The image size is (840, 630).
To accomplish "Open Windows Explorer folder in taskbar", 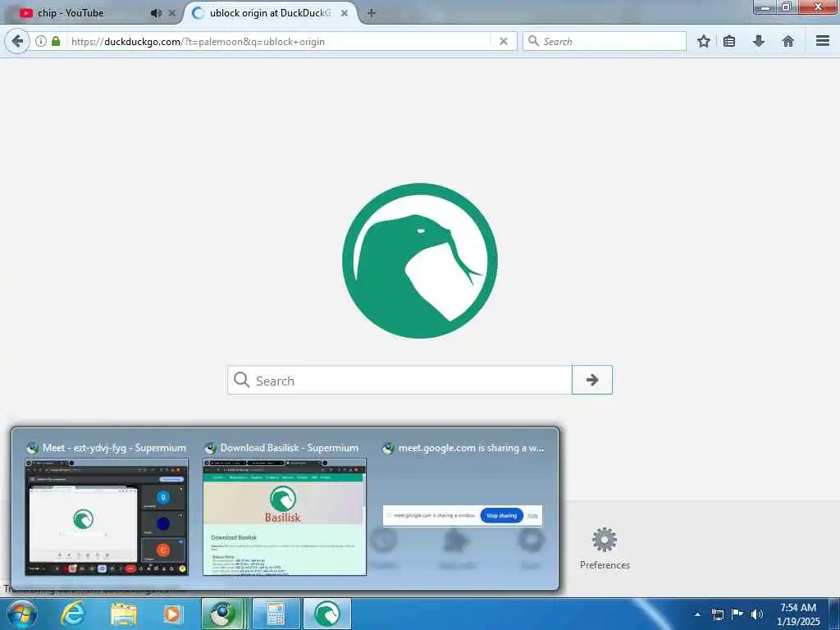I will coord(124,614).
